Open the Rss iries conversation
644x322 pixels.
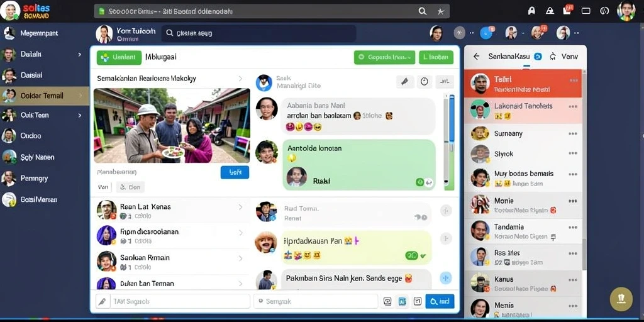[x=523, y=257]
